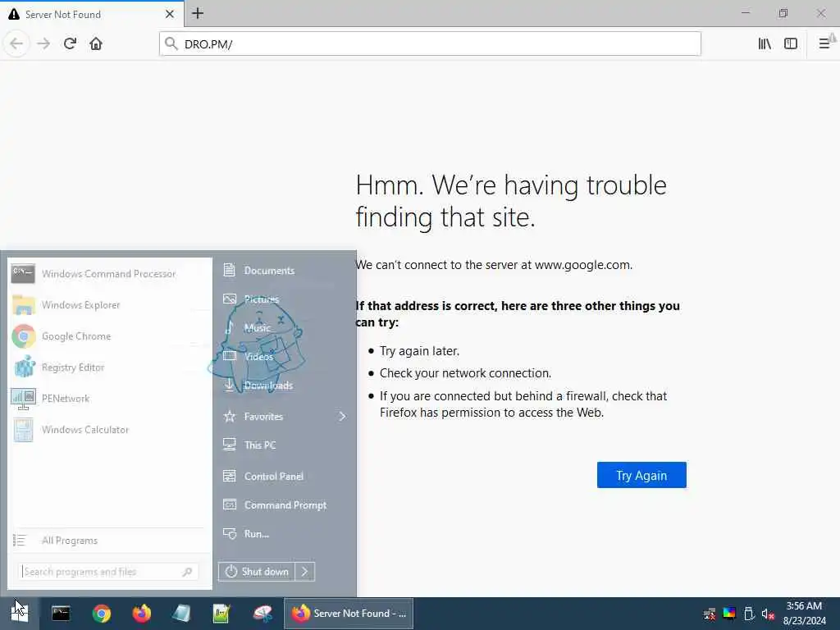This screenshot has width=840, height=630.
Task: Click the Search programs and files box
Action: pyautogui.click(x=109, y=572)
